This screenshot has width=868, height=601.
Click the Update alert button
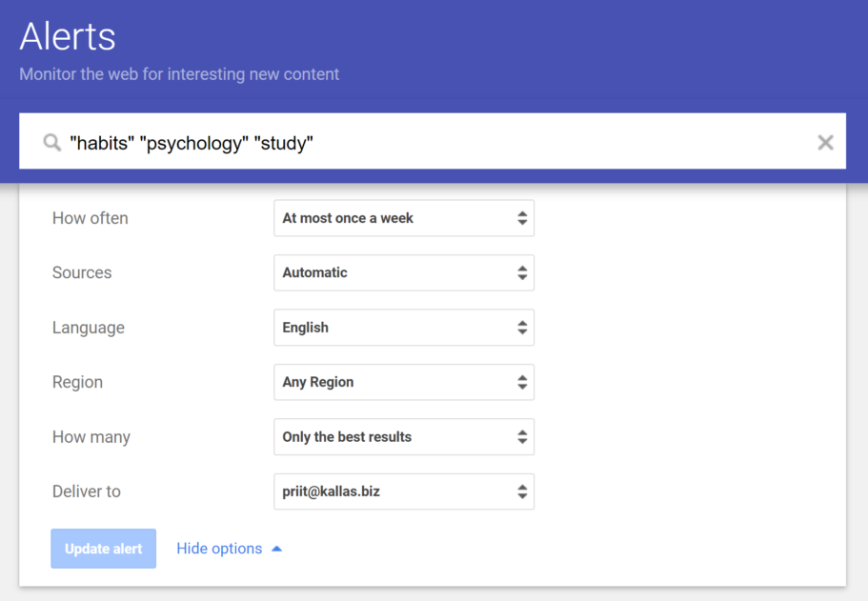(103, 548)
